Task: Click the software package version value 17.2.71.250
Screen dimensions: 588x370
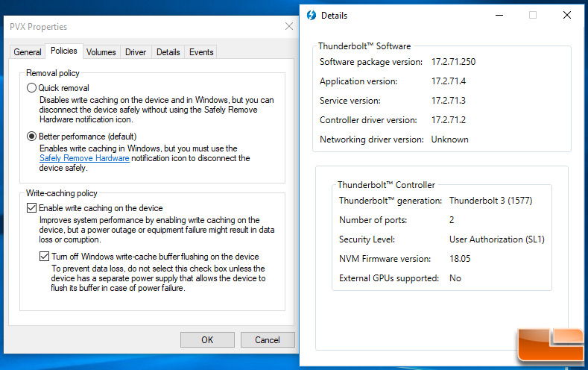Action: 453,62
